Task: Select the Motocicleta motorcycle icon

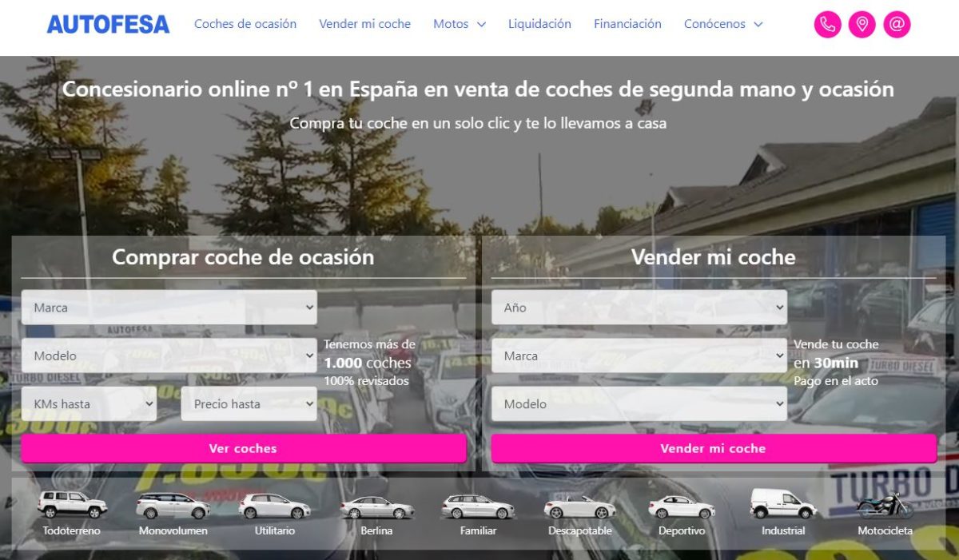Action: (885, 506)
